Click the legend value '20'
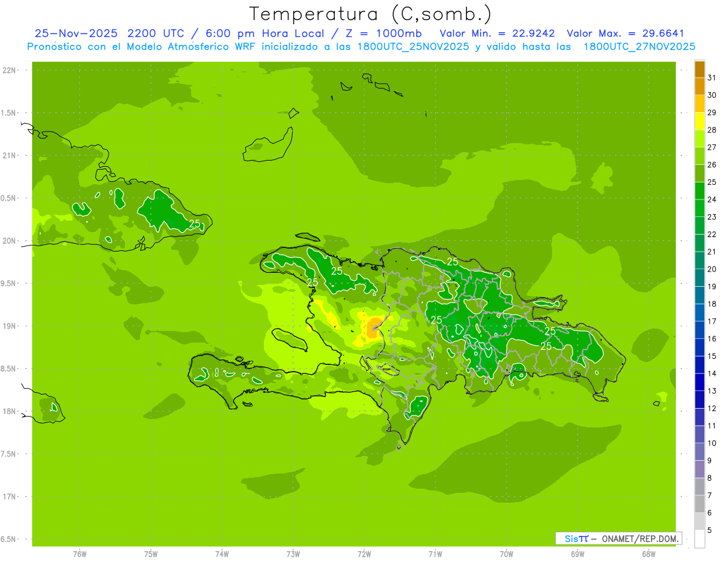Screen dimensions: 728x562 (712, 269)
